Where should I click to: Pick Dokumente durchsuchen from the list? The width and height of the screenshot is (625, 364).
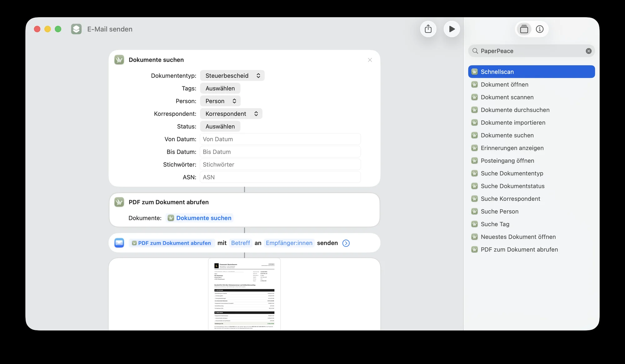[x=531, y=110]
